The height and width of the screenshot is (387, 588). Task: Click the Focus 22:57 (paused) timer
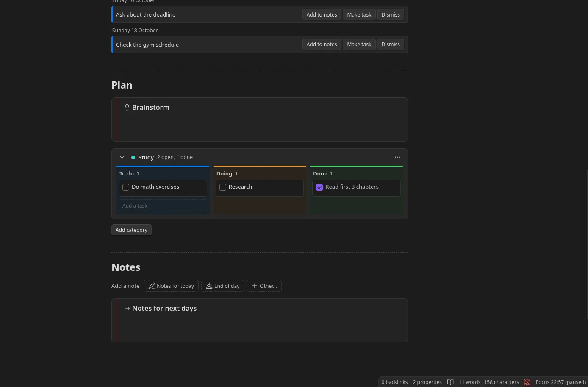coord(561,382)
